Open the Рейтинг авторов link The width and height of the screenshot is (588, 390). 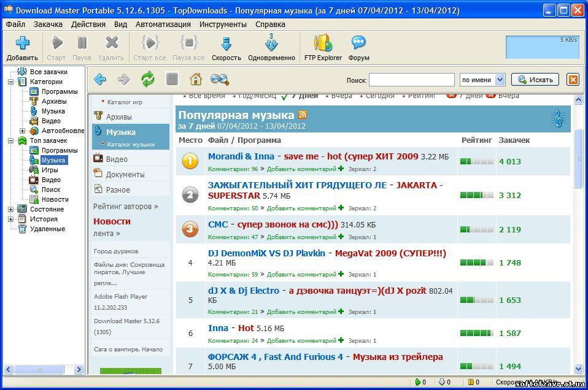tap(126, 207)
